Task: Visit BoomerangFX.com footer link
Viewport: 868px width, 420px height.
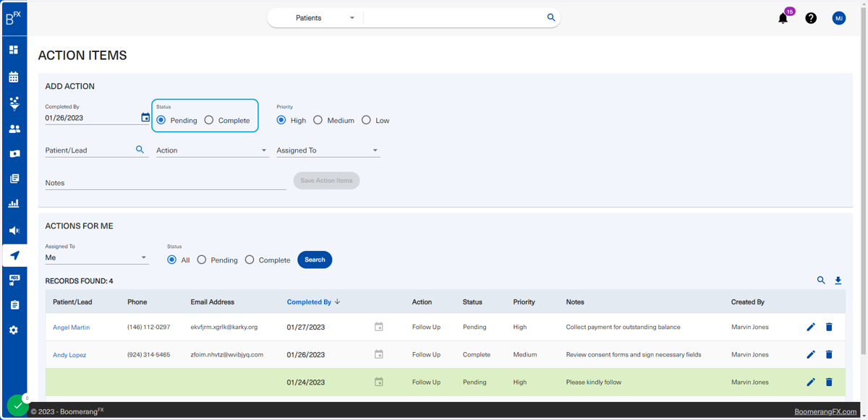Action: tap(825, 411)
